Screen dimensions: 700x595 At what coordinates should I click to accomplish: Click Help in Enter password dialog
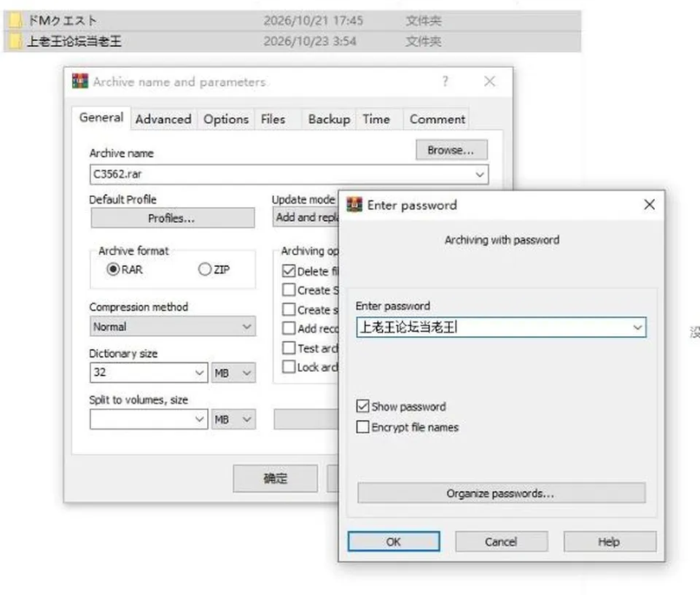pos(610,542)
